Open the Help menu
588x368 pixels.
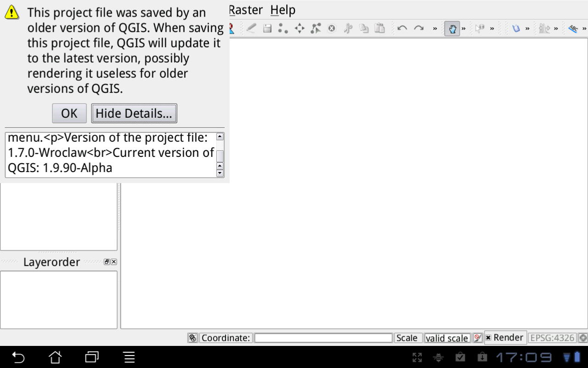click(283, 10)
